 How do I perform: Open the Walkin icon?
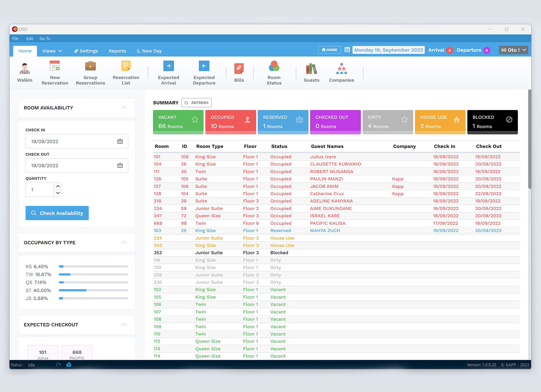25,69
